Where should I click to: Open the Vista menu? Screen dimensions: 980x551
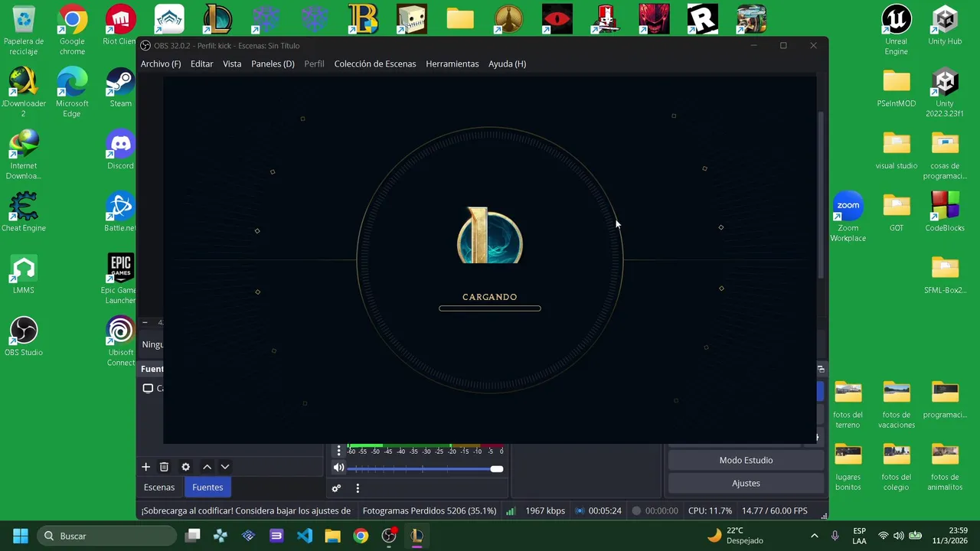(232, 64)
